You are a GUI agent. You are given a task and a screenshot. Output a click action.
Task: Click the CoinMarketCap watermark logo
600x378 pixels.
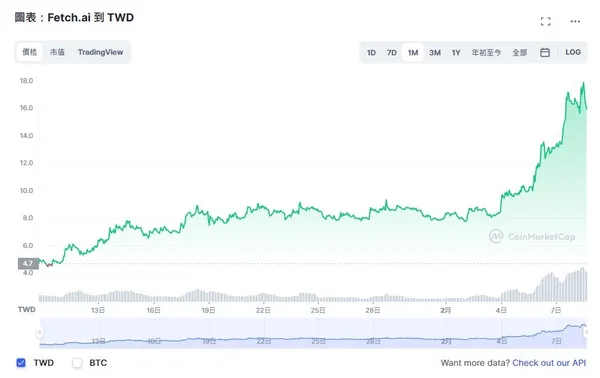pos(532,236)
